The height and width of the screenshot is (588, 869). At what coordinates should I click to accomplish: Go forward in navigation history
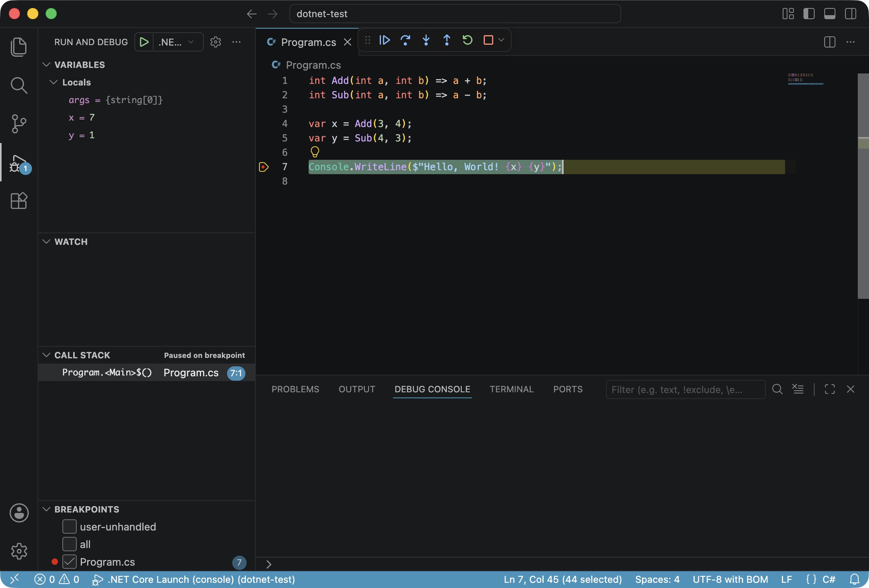273,14
